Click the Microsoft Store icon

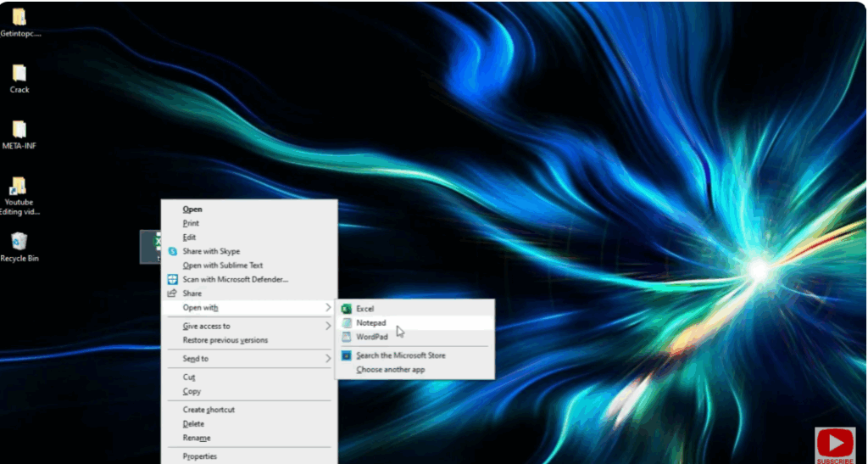[x=347, y=355]
